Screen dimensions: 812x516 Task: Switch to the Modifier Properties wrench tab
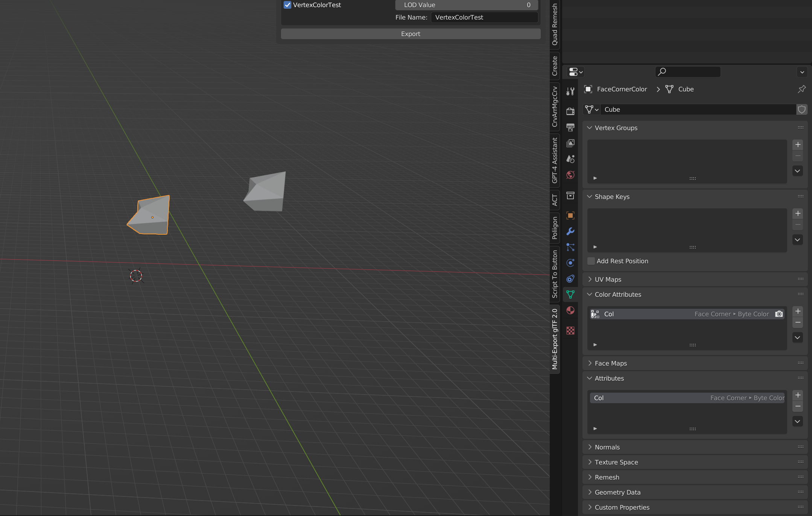(570, 232)
